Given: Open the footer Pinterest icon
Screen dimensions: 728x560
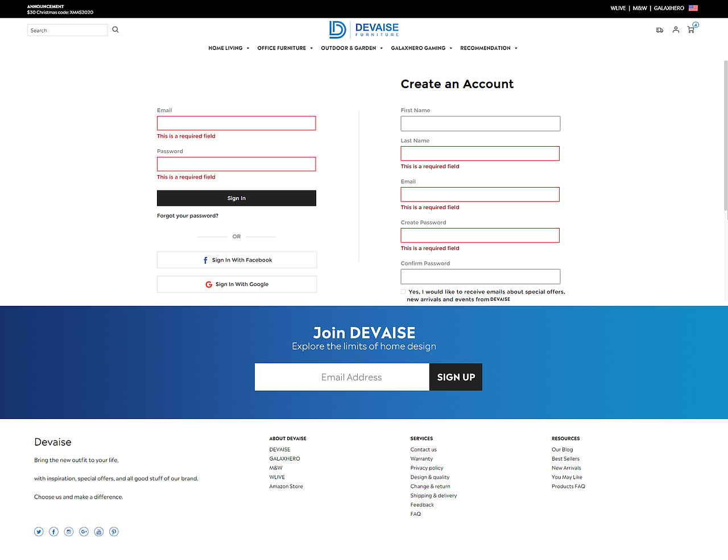Looking at the screenshot, I should pyautogui.click(x=114, y=532).
